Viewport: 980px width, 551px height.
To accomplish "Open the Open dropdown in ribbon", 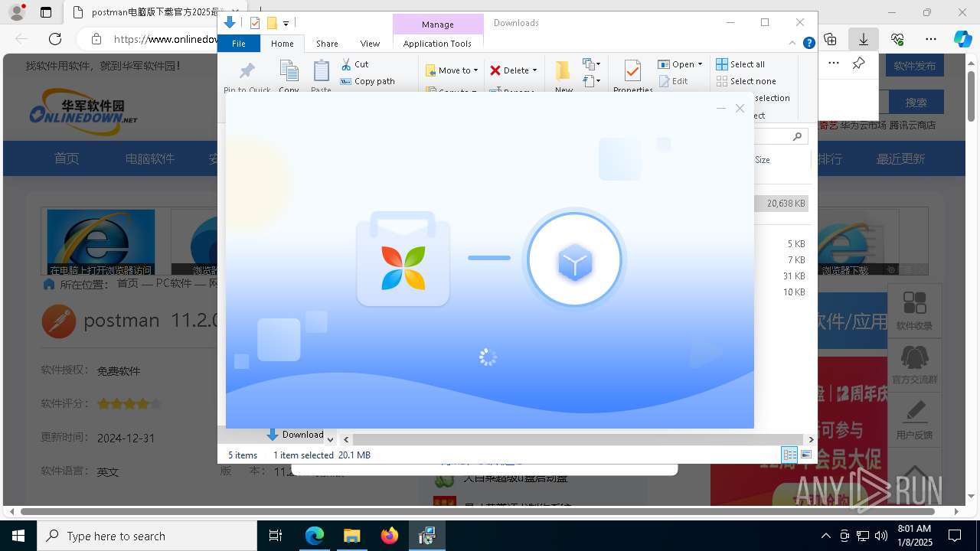I will point(680,64).
